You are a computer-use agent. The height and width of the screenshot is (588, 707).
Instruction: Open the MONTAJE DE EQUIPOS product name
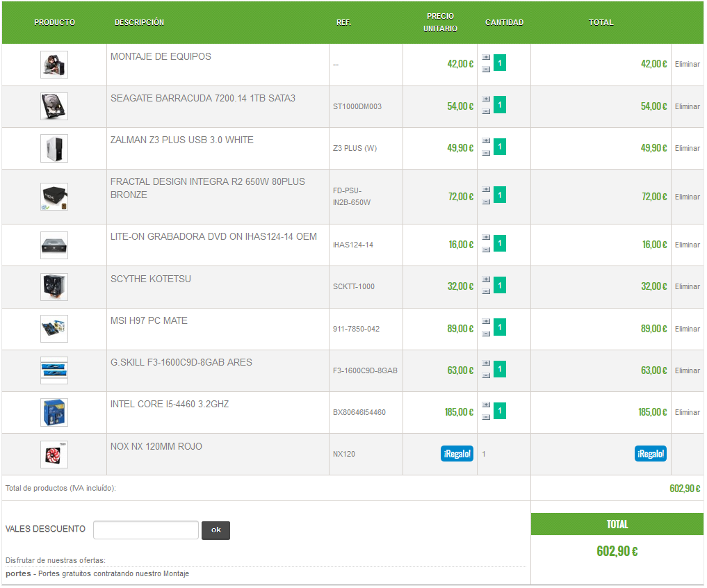[161, 57]
